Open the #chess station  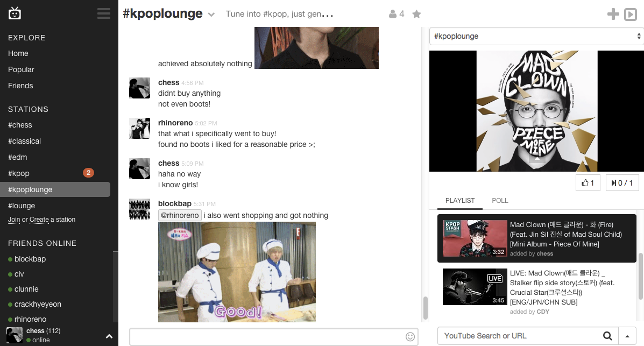(20, 125)
